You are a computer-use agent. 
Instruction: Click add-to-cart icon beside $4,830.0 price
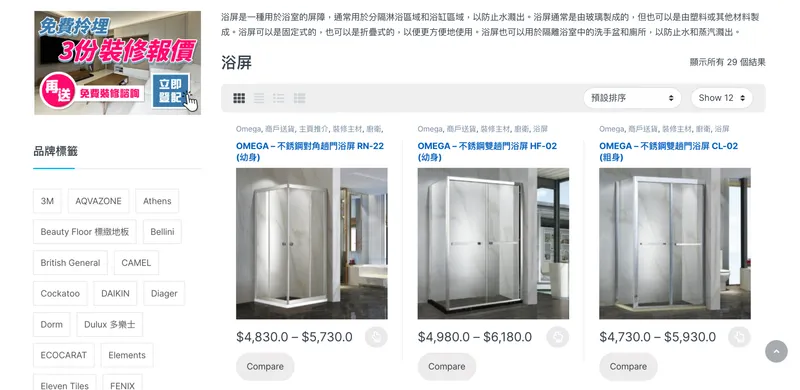tap(376, 337)
